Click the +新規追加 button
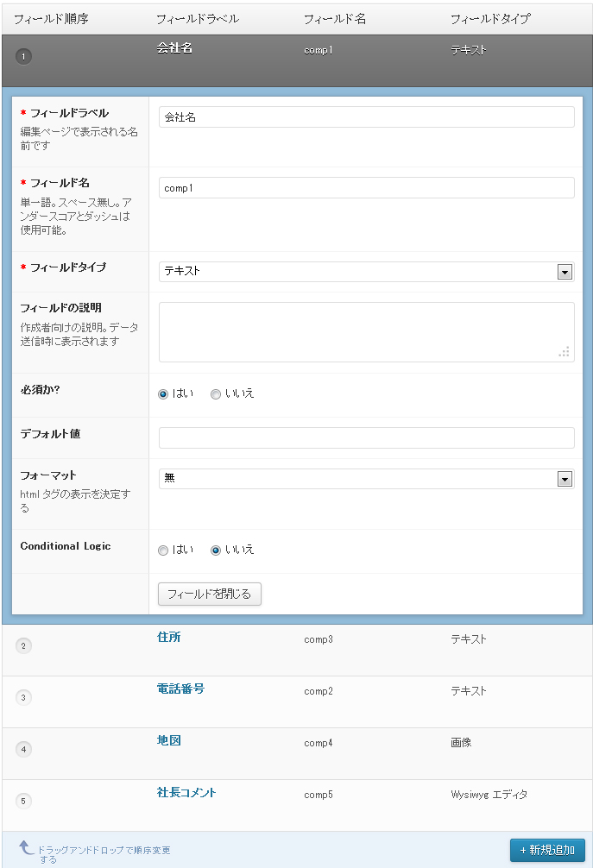The image size is (593, 868). (547, 850)
